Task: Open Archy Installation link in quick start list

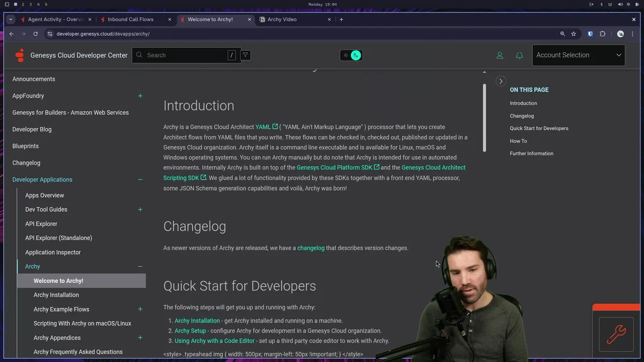Action: click(197, 321)
